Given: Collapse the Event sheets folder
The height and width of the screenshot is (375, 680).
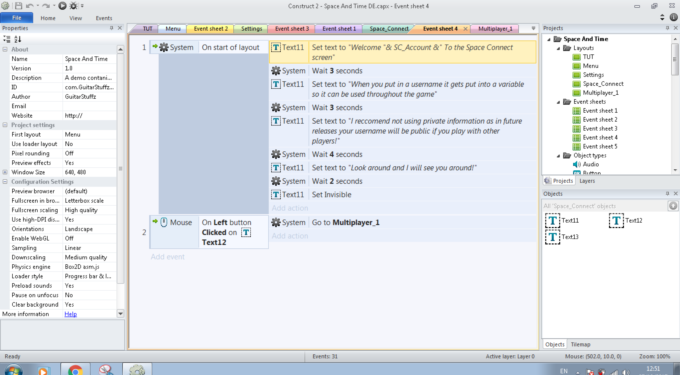Looking at the screenshot, I should 559,102.
